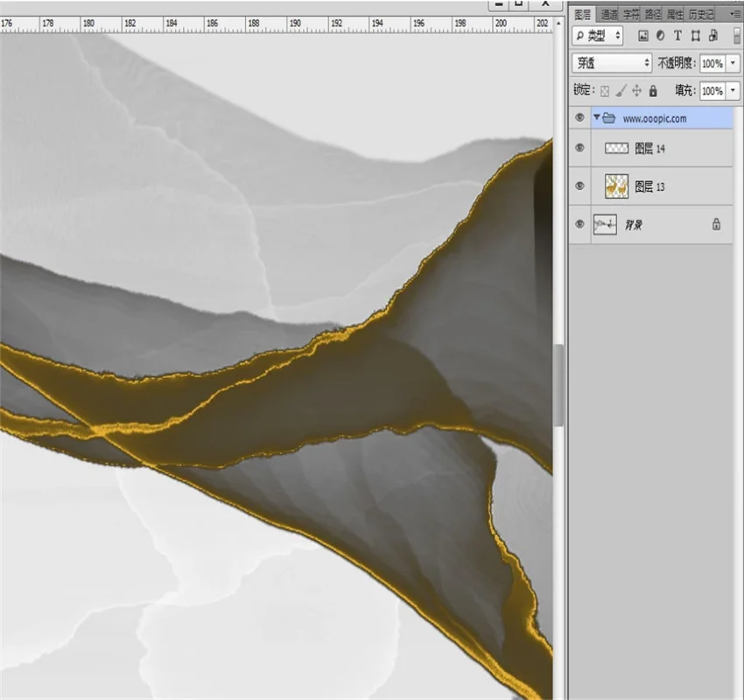744x700 pixels.
Task: Click the lock transparent pixels icon
Action: pos(605,90)
